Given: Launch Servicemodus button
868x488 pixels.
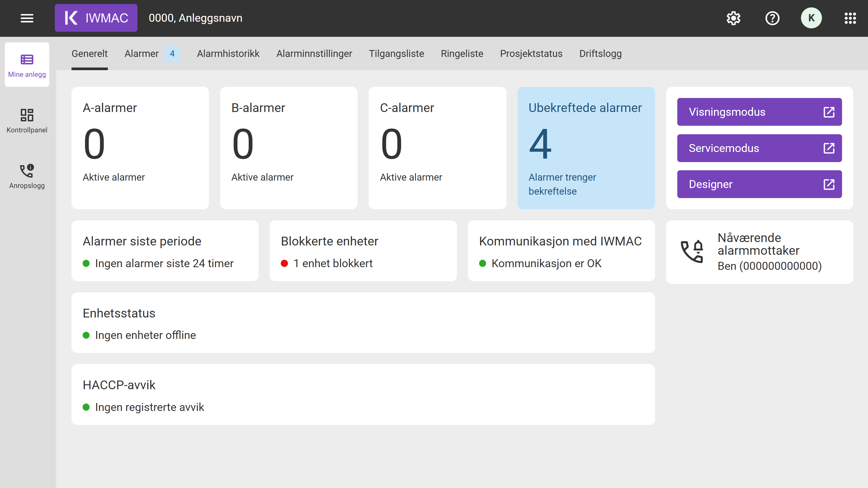Looking at the screenshot, I should click(x=759, y=148).
